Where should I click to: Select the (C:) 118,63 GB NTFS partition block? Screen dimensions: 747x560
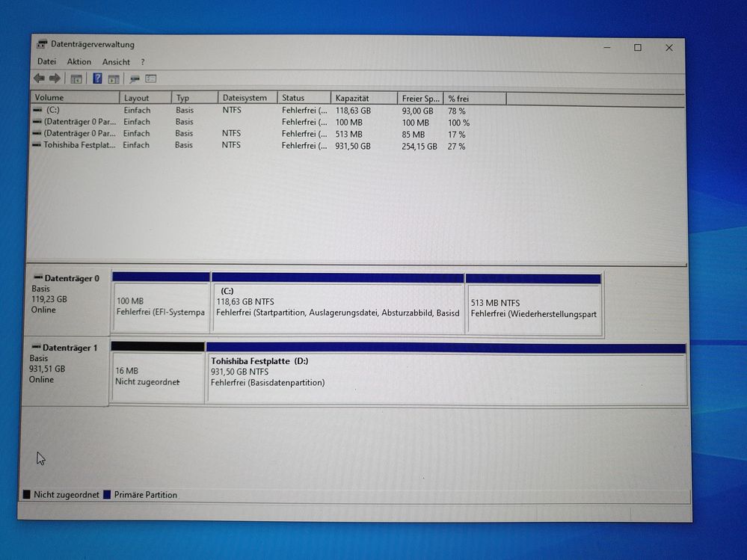click(x=337, y=306)
